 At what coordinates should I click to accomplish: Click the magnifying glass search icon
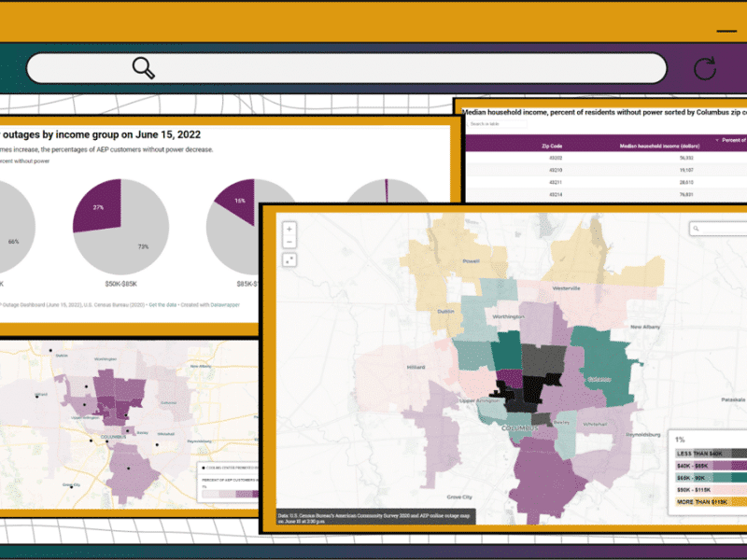(x=143, y=67)
